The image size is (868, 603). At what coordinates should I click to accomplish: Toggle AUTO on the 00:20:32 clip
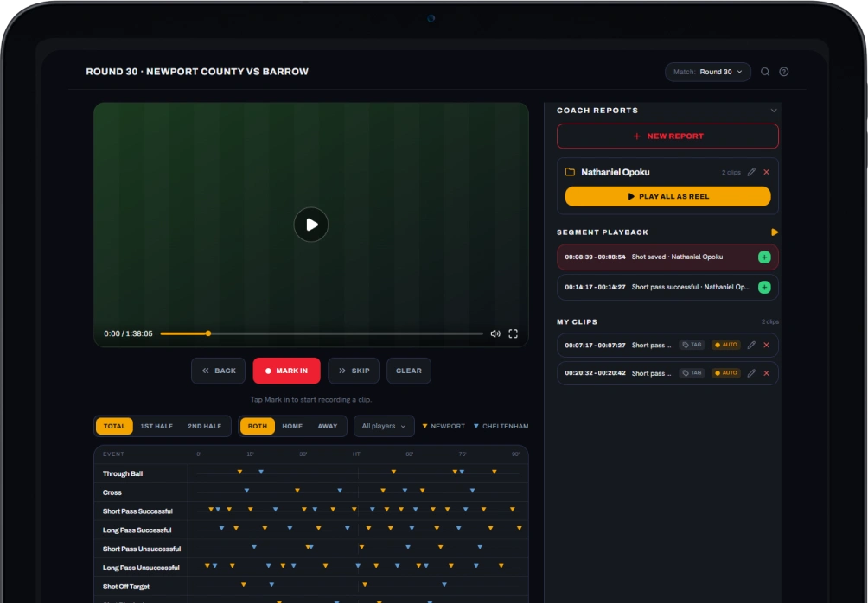726,373
